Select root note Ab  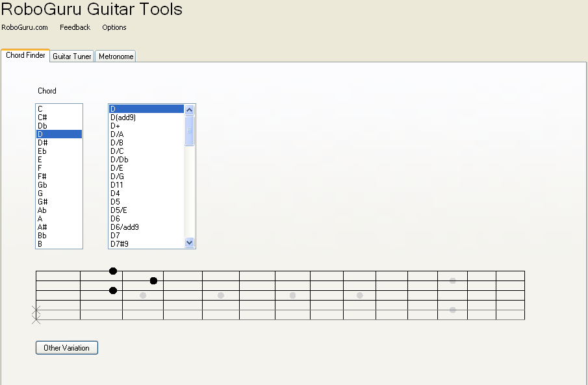pyautogui.click(x=59, y=210)
